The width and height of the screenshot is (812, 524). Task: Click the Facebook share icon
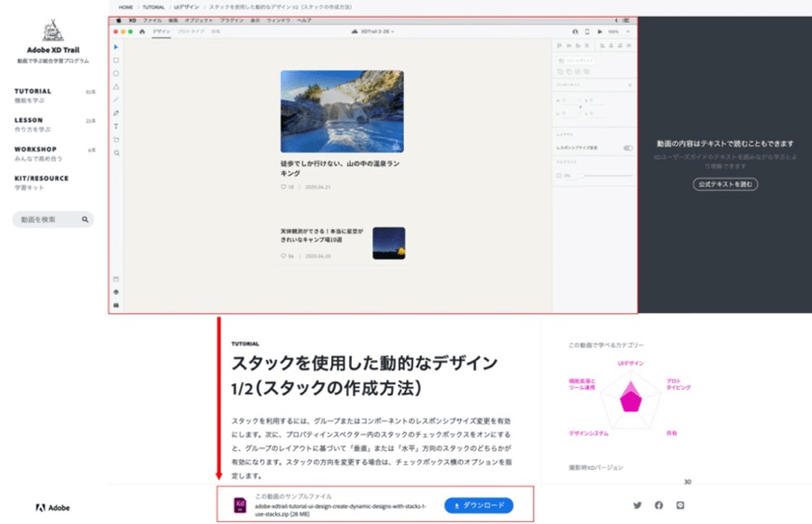659,505
